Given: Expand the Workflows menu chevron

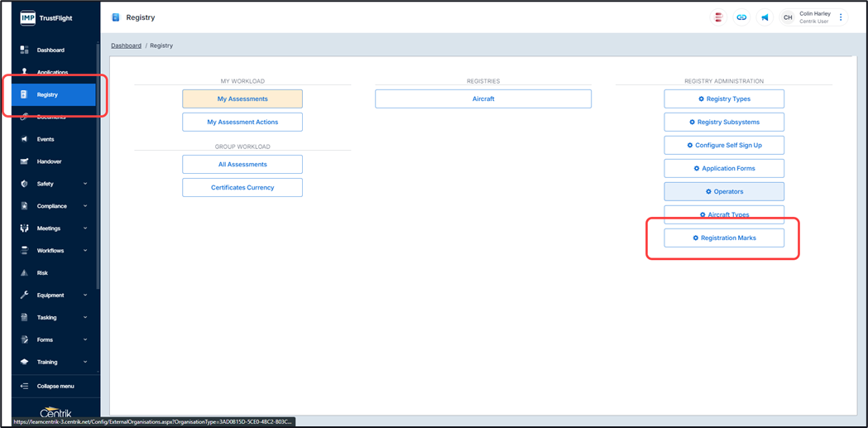Looking at the screenshot, I should click(x=85, y=250).
